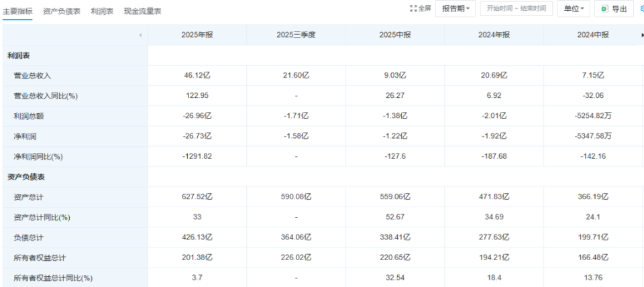Click the 426.13亿 total liabilities cell
The height and width of the screenshot is (287, 644).
coord(197,238)
